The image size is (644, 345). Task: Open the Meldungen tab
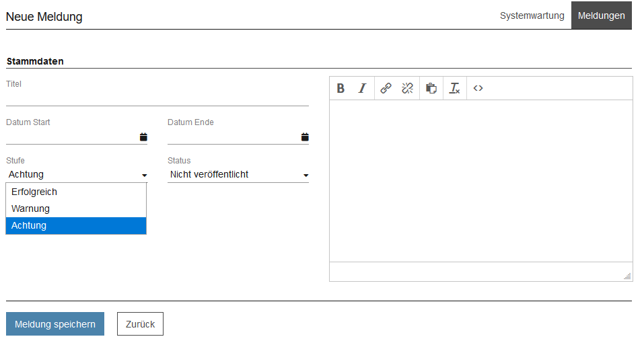[601, 15]
